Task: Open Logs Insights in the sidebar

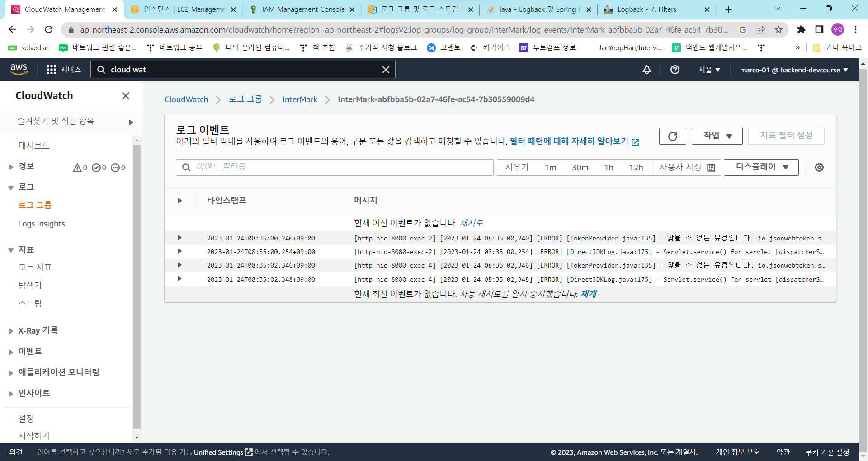Action: click(x=42, y=224)
